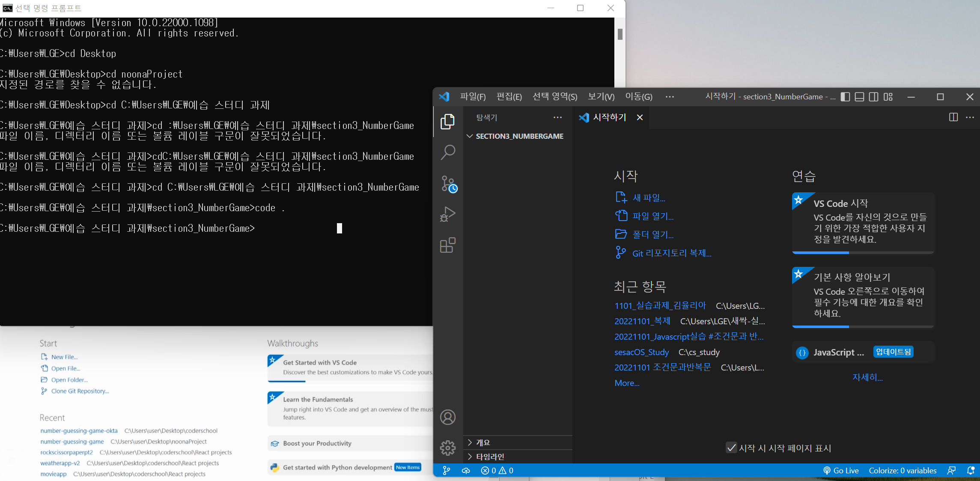Open the 파일(F) menu
This screenshot has width=980, height=481.
pos(473,97)
